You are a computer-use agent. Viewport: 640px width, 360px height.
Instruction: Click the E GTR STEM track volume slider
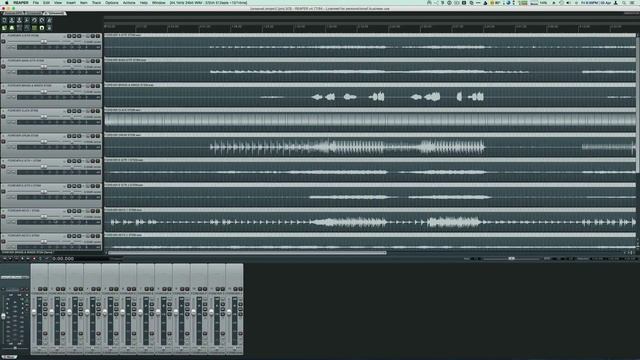pos(44,41)
